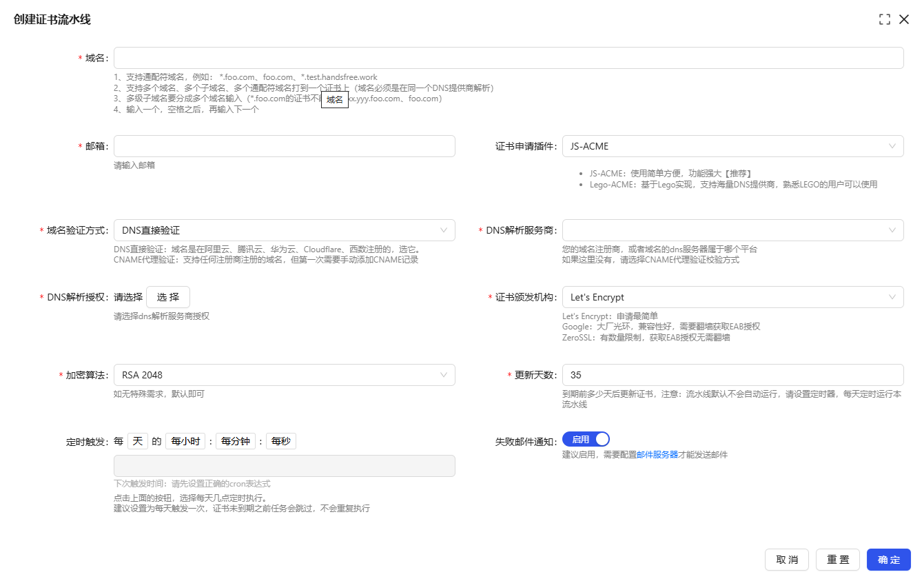Open the 域名验证方式 dropdown showing DNS直接验证

click(283, 230)
